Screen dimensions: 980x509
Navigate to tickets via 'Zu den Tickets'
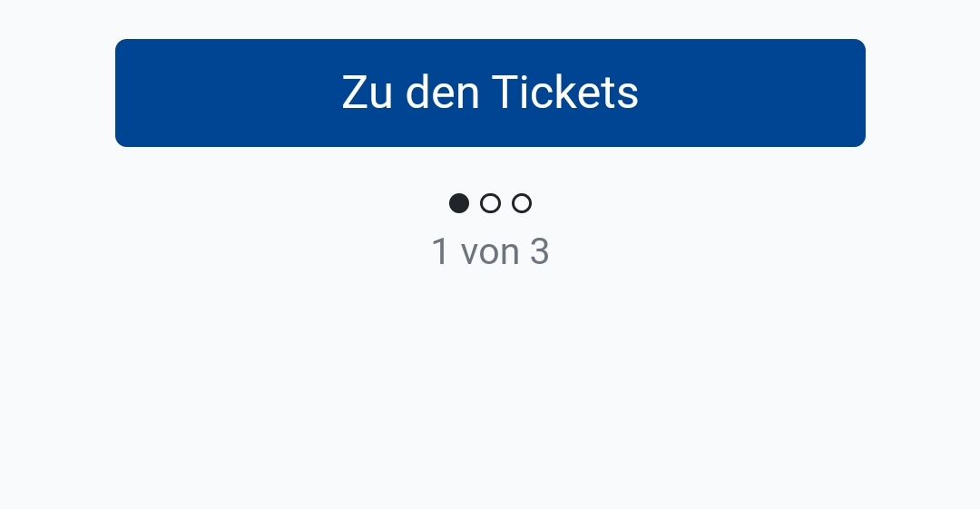tap(490, 93)
